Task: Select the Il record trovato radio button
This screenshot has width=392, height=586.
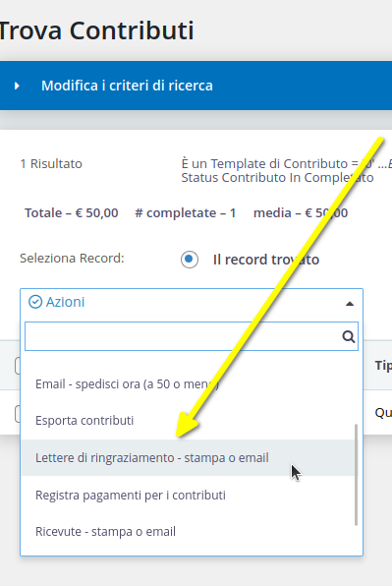Action: point(190,260)
